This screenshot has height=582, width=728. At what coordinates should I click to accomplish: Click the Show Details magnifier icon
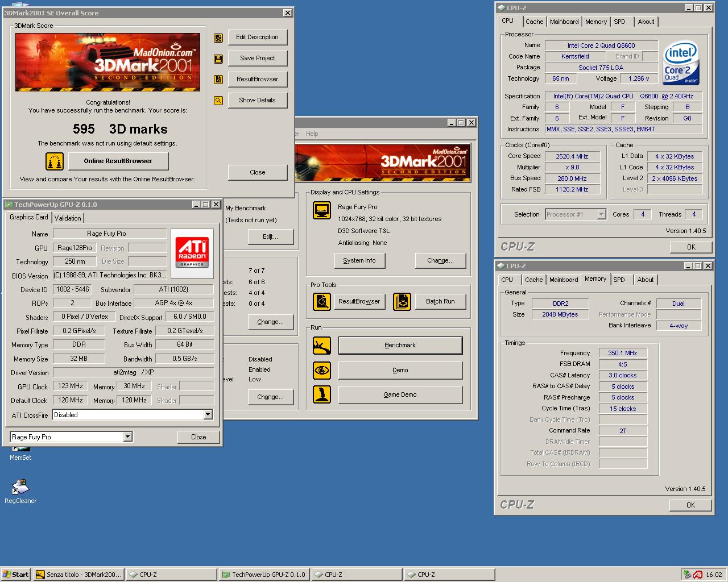[218, 101]
